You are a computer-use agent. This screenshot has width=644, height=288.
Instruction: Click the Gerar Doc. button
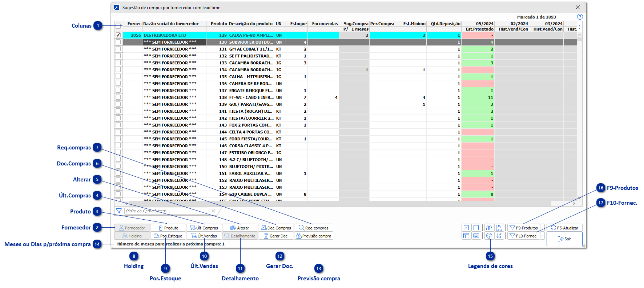(x=276, y=236)
